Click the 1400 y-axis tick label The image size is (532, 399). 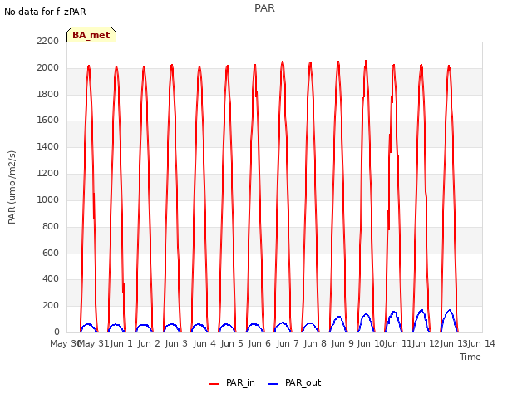coord(48,146)
